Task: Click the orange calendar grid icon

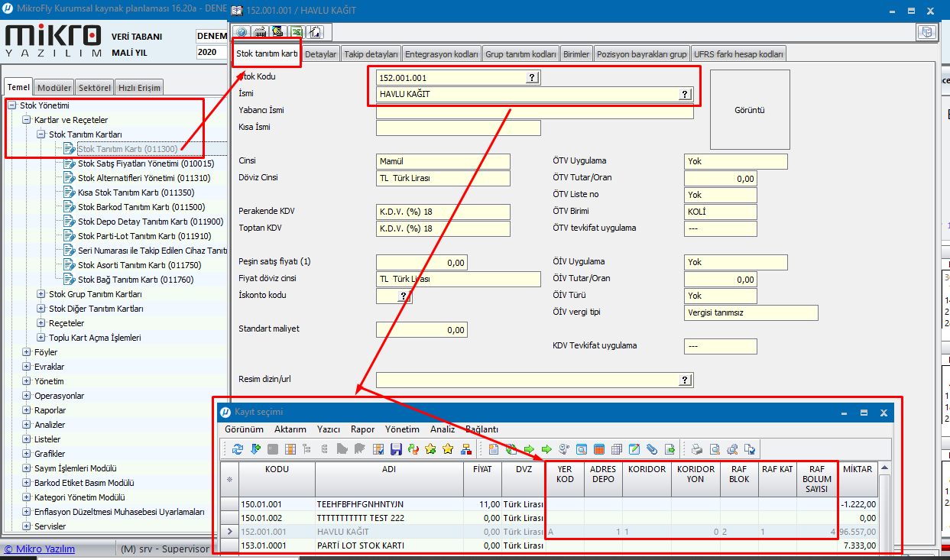Action: [x=599, y=449]
